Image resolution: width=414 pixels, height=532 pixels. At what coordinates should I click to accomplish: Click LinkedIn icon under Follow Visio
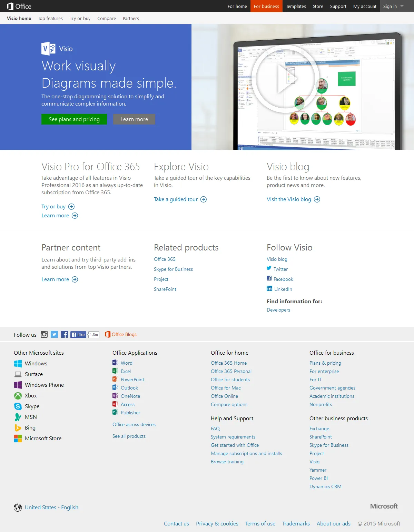point(269,288)
